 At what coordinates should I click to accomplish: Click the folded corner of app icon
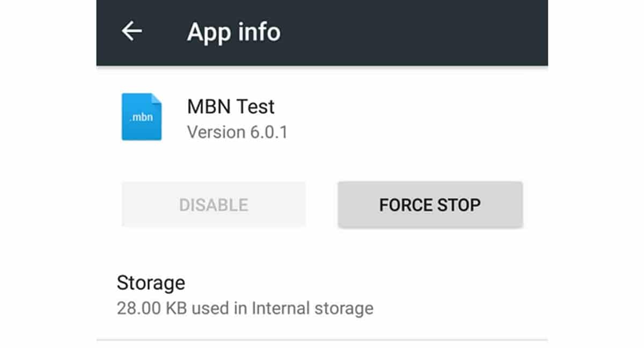(156, 99)
